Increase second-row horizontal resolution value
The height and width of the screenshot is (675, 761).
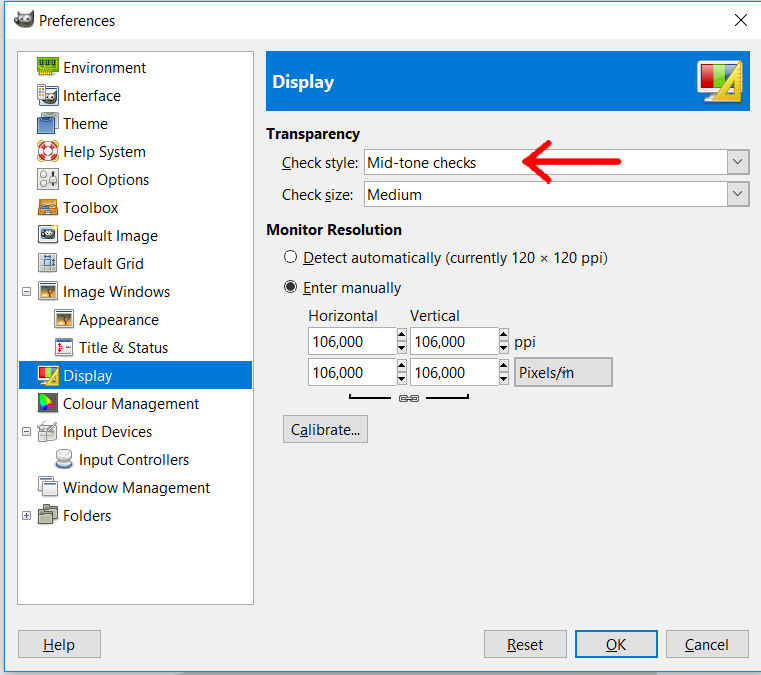(401, 365)
